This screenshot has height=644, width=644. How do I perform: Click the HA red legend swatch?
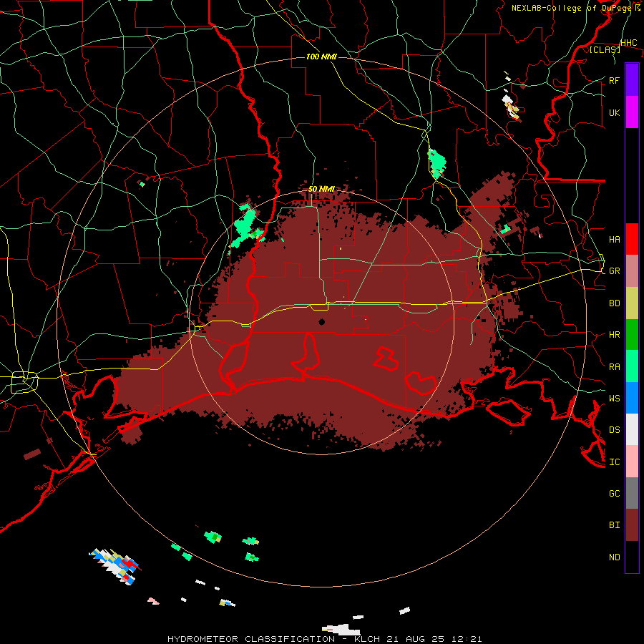(632, 239)
